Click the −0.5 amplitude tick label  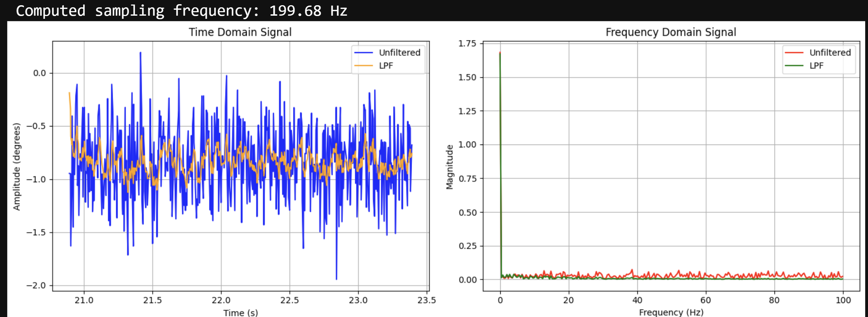point(36,126)
